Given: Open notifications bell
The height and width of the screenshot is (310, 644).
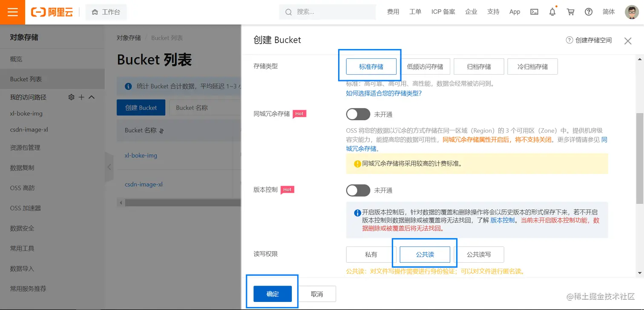Looking at the screenshot, I should point(552,12).
